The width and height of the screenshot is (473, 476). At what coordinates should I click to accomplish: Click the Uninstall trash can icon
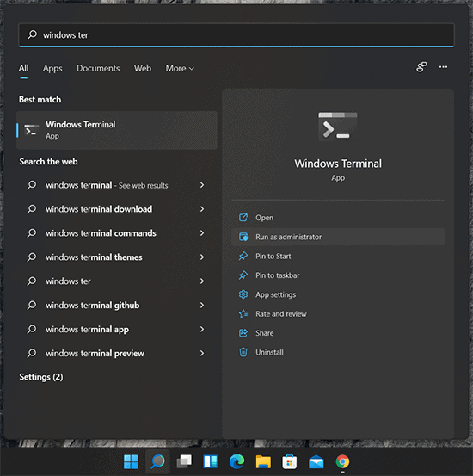(243, 352)
